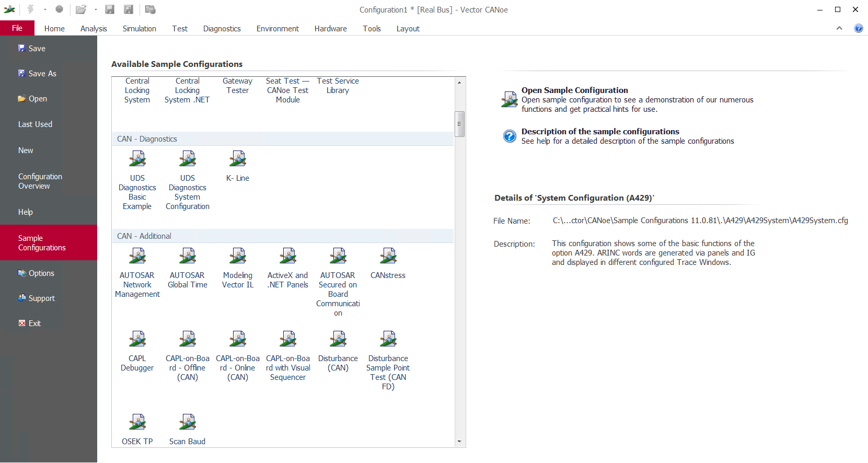Click the second floppy-disk save-as icon in the quick access toolbar
This screenshot has height=463, width=868.
tap(129, 9)
